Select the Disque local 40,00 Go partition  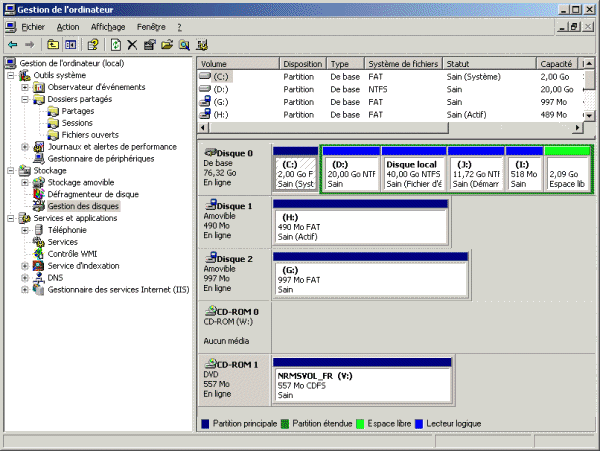(x=414, y=174)
